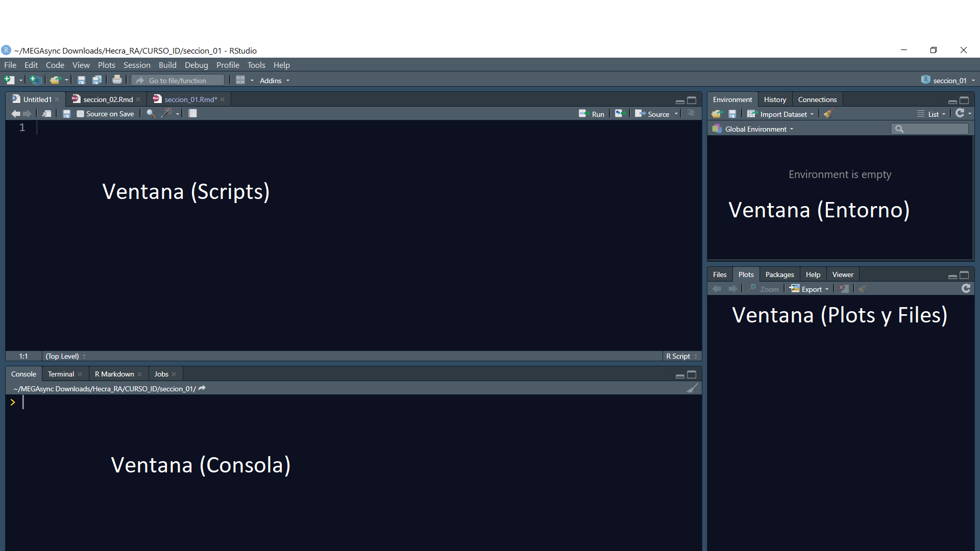Click the Show in new window icon
Viewport: 980px width, 551px height.
(46, 114)
